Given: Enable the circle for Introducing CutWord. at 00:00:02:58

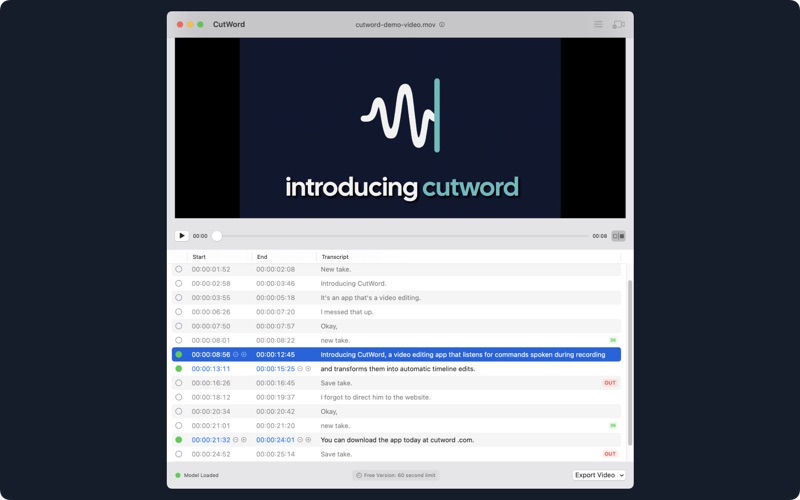Looking at the screenshot, I should point(179,283).
